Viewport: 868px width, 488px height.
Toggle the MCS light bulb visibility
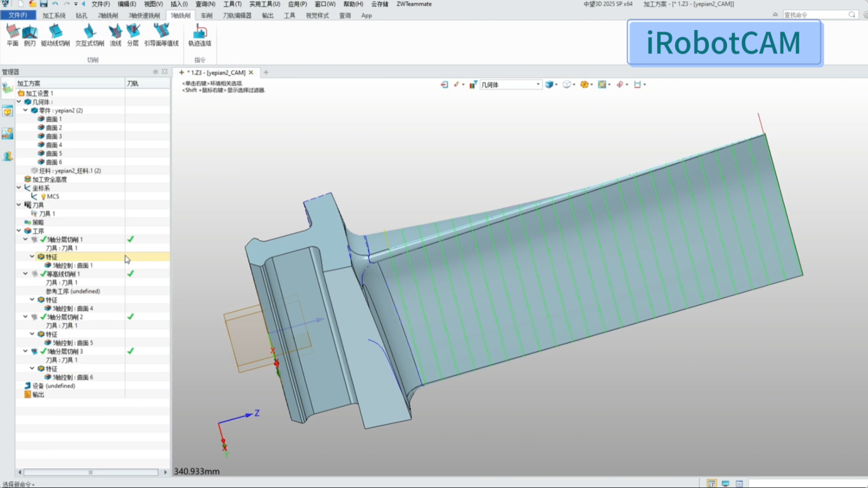click(x=43, y=197)
